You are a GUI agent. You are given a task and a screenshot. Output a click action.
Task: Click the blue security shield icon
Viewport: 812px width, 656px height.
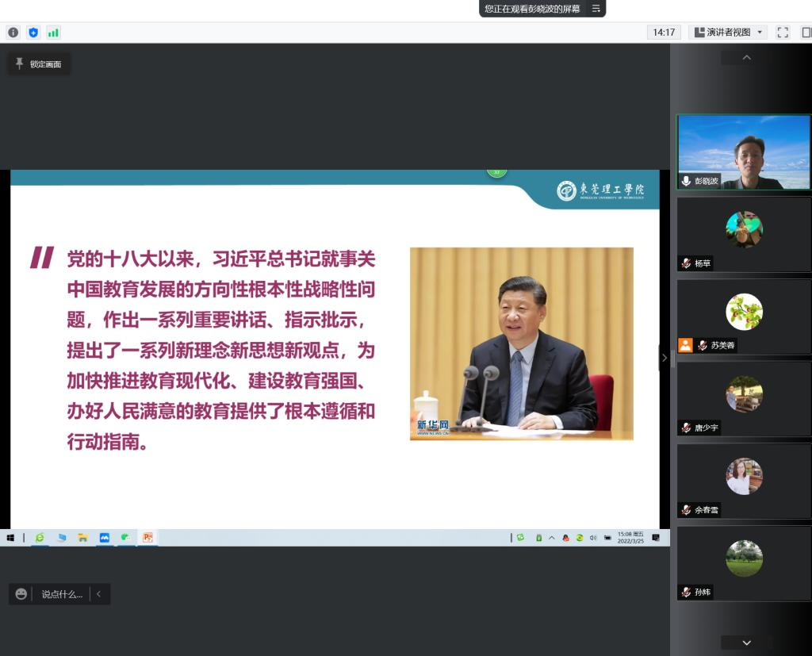pos(33,33)
